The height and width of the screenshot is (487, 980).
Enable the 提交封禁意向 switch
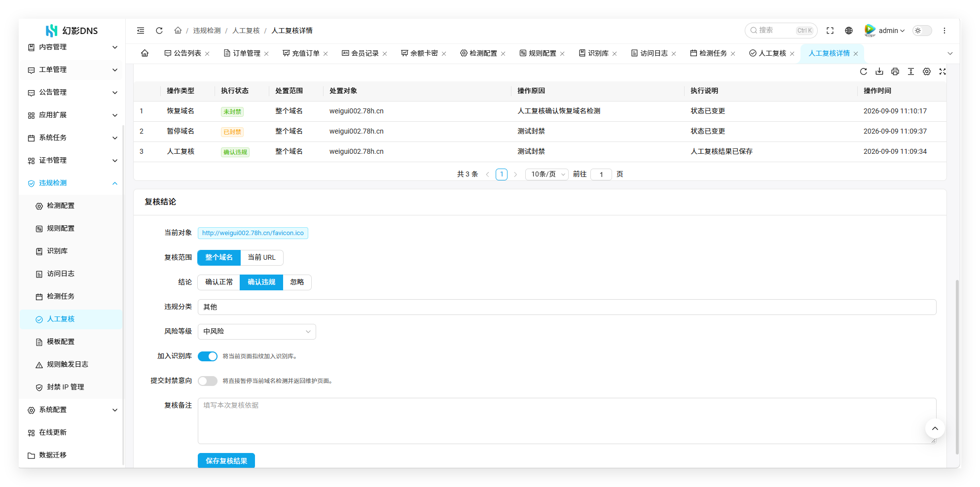[208, 381]
